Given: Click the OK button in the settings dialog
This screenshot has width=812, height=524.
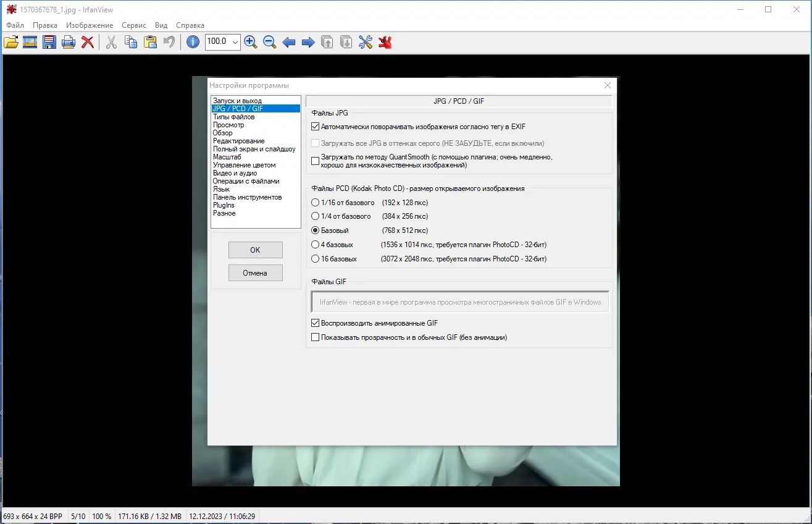Looking at the screenshot, I should tap(256, 250).
